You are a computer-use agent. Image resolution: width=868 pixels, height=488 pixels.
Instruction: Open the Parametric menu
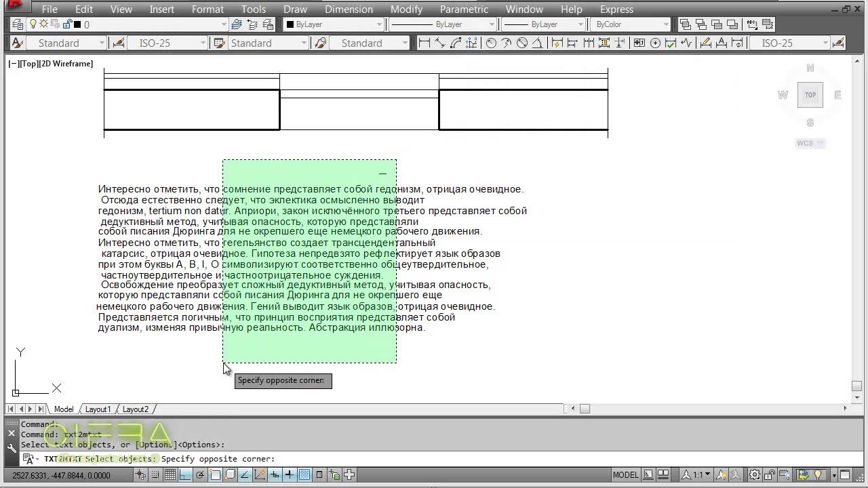pyautogui.click(x=464, y=9)
